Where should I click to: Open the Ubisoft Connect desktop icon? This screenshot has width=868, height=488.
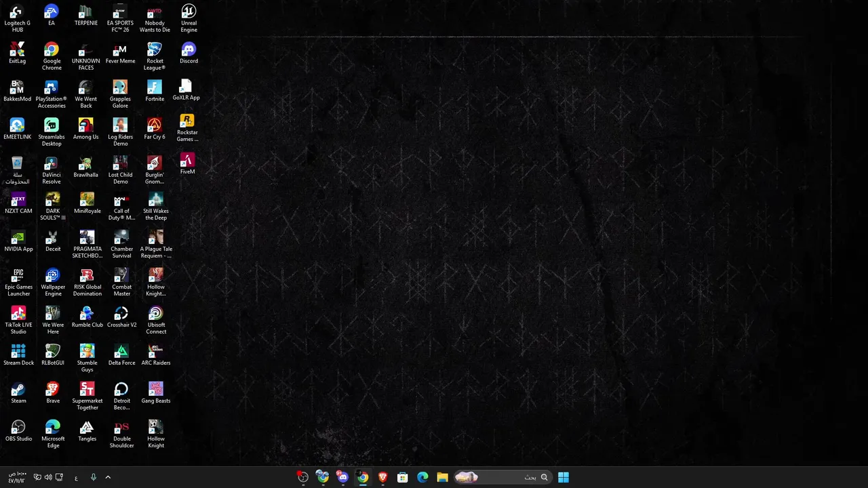pos(156,321)
